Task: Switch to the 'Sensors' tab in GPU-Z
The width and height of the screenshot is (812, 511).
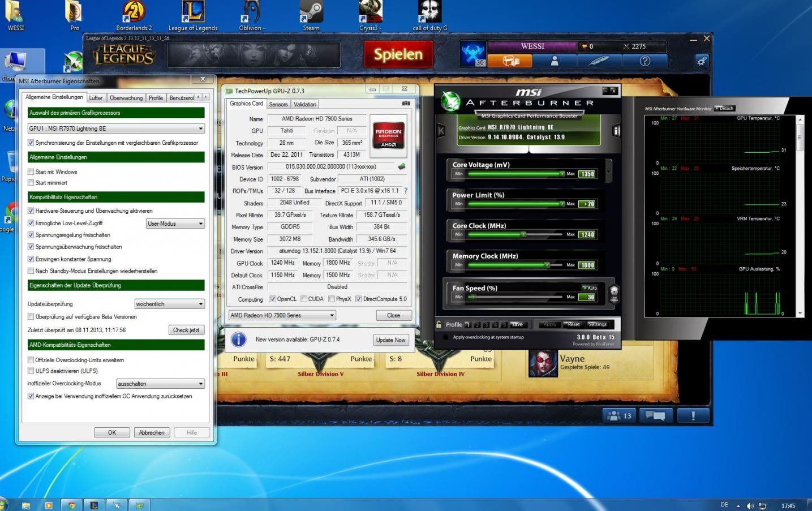Action: pyautogui.click(x=278, y=104)
